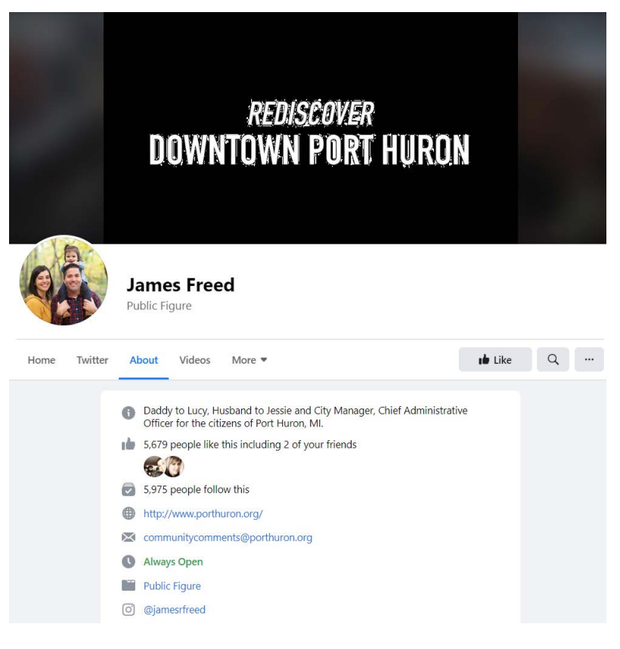Image resolution: width=620 pixels, height=649 pixels.
Task: Click the folder category icon
Action: [x=128, y=585]
